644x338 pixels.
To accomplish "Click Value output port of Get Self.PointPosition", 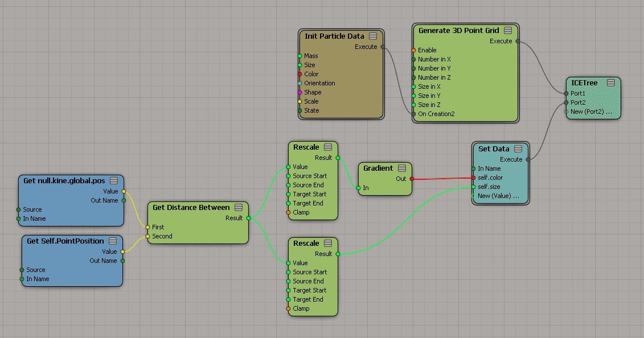I will click(122, 252).
